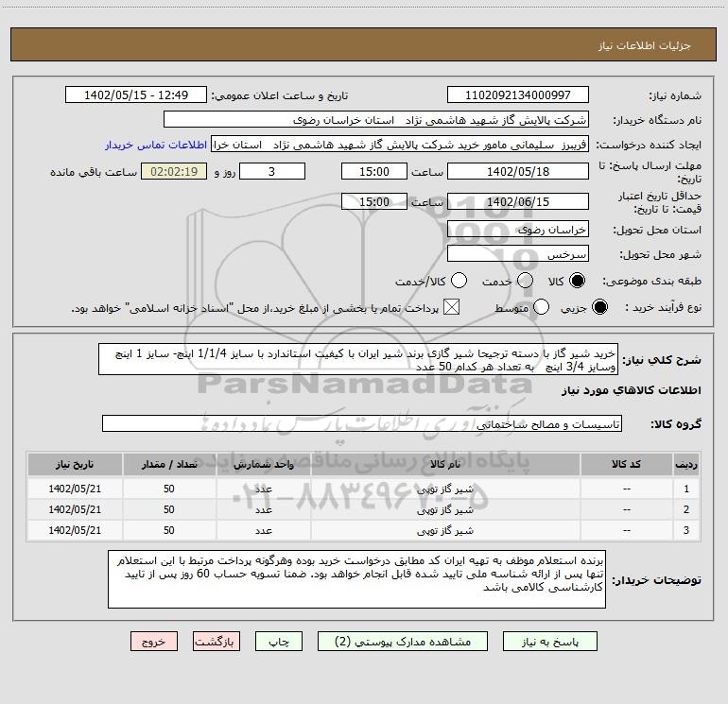
Task: Click the response deadline time 15:00 field
Action: coord(374,171)
